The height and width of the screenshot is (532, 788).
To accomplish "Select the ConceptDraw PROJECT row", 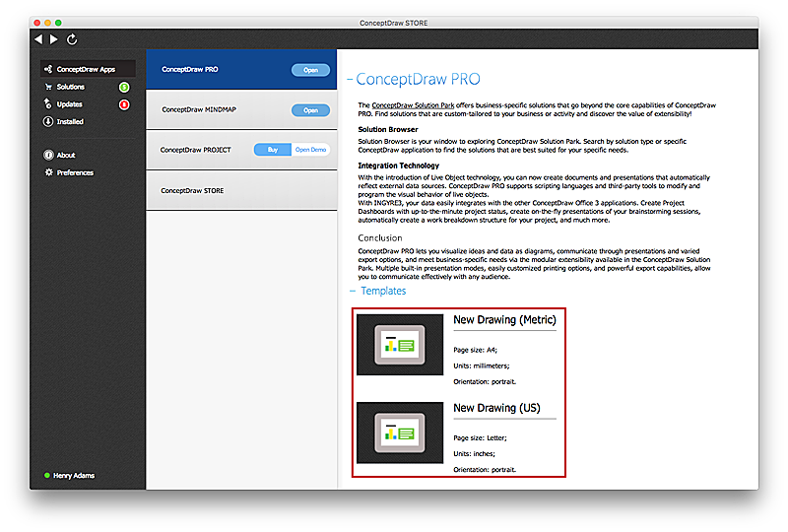I will 241,150.
